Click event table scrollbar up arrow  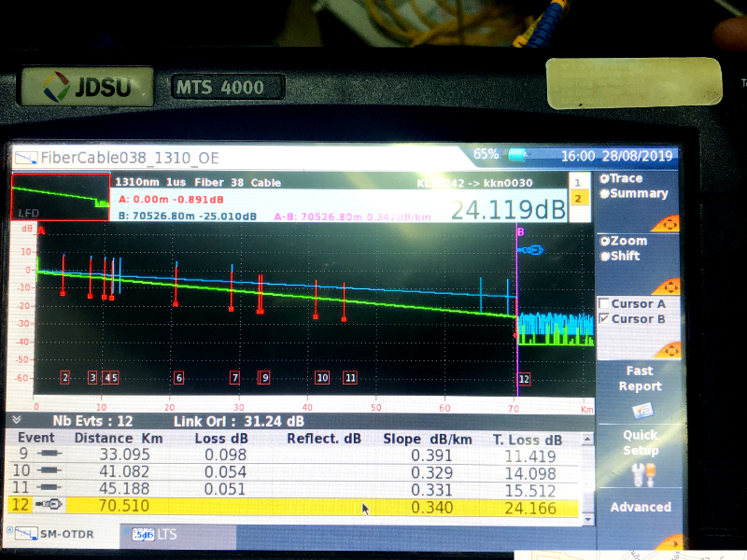pyautogui.click(x=587, y=439)
